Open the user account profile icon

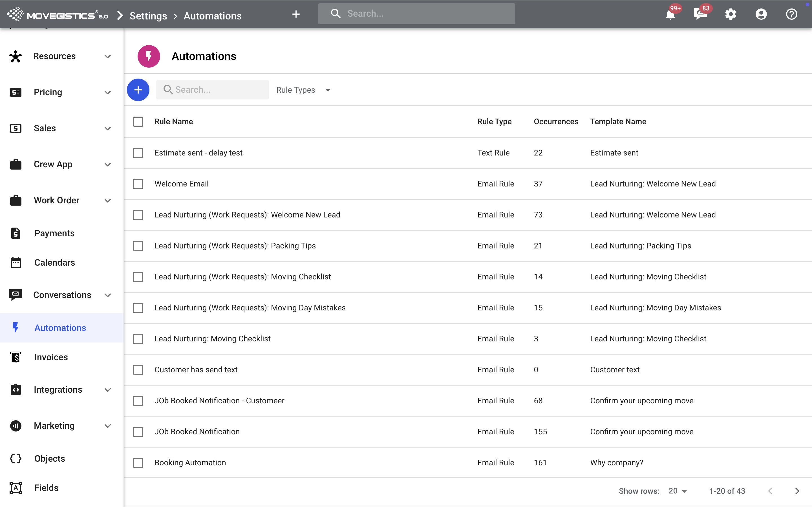pyautogui.click(x=761, y=14)
